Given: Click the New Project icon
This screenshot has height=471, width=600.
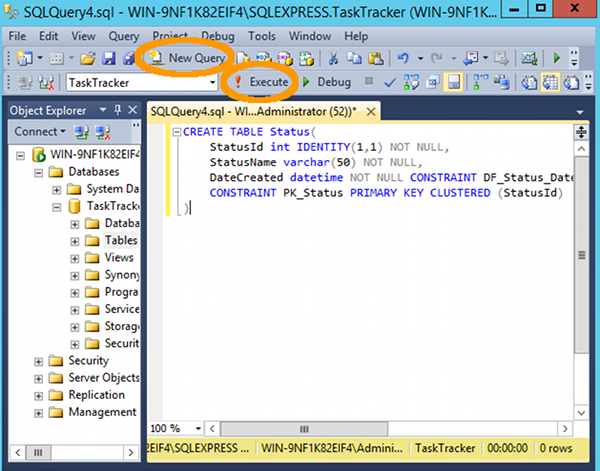Looking at the screenshot, I should click(25, 58).
